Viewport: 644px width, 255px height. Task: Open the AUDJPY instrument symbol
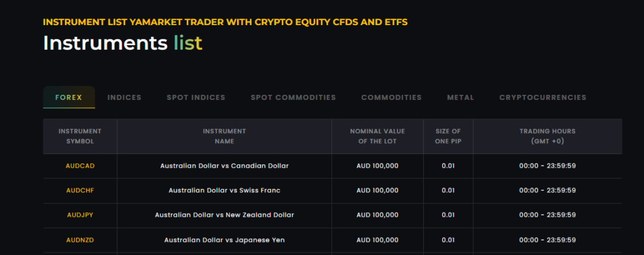[x=80, y=215]
